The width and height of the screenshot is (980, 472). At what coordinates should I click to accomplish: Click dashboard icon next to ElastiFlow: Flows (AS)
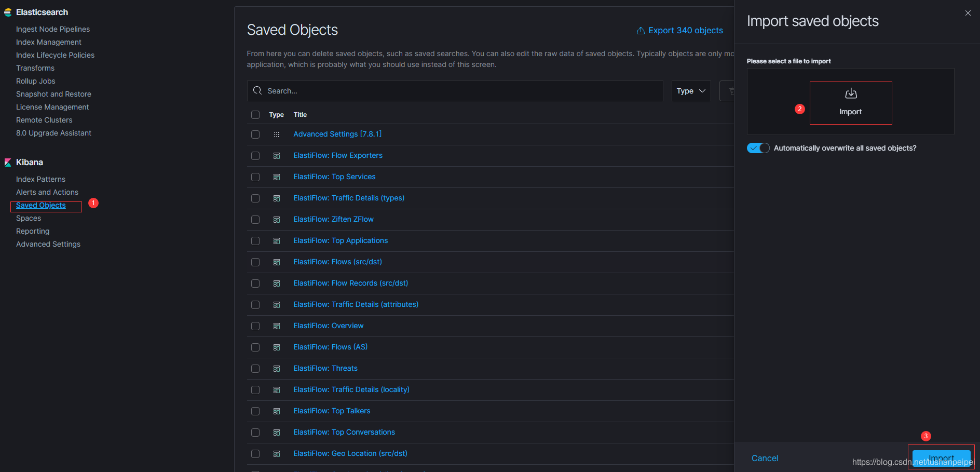(x=277, y=347)
